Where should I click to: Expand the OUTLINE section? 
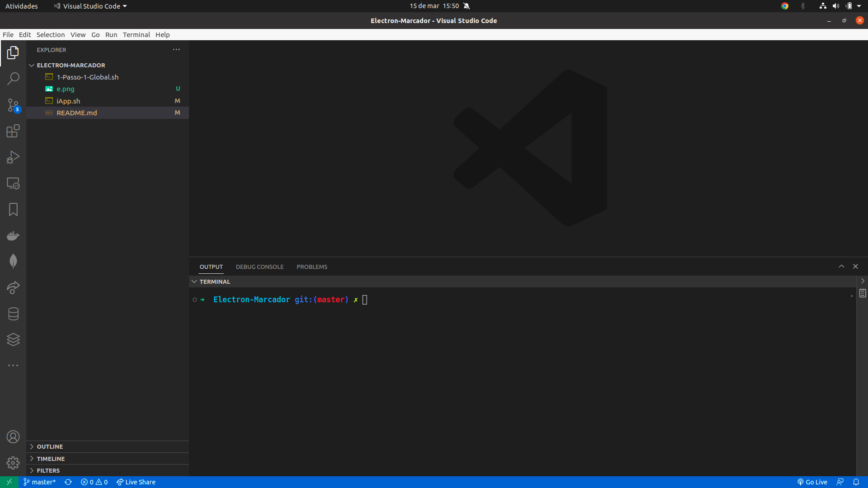(x=50, y=446)
